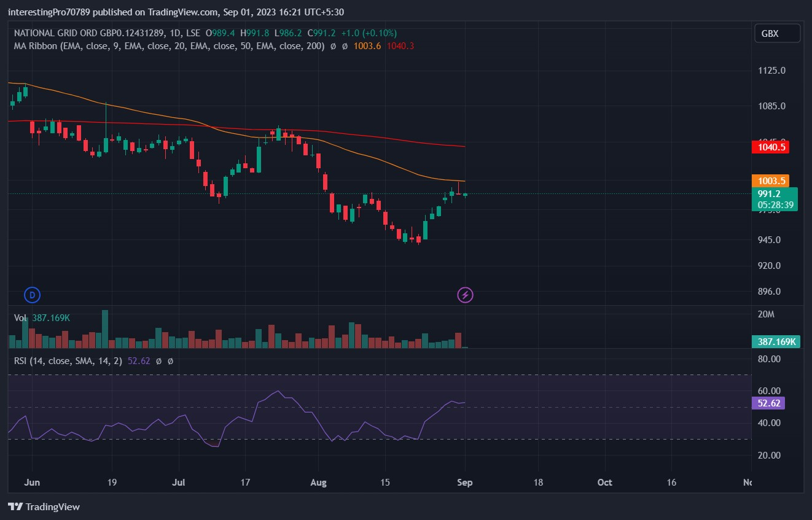Click the 80.00 RSI axis label

pyautogui.click(x=769, y=359)
